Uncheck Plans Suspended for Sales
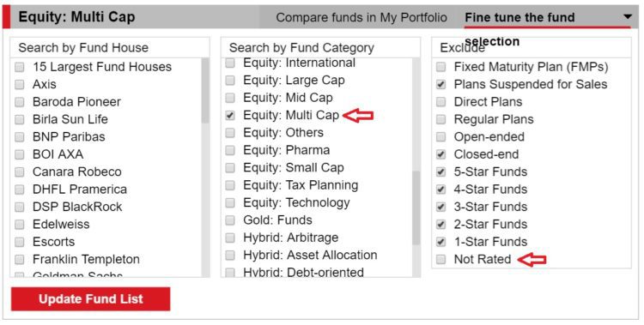This screenshot has width=644, height=325. pyautogui.click(x=440, y=85)
